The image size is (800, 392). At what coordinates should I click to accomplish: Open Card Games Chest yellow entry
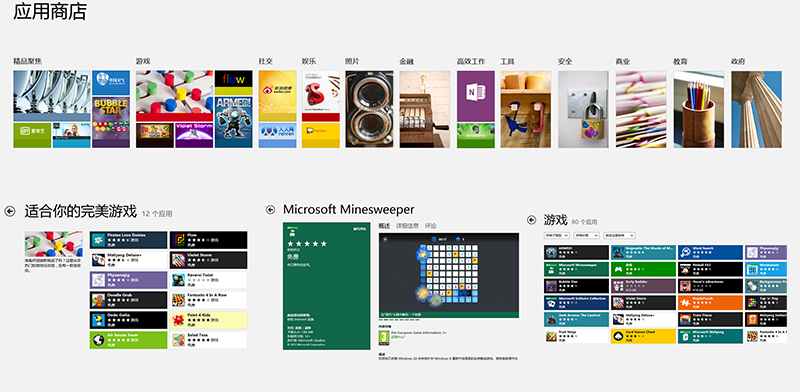pyautogui.click(x=643, y=336)
